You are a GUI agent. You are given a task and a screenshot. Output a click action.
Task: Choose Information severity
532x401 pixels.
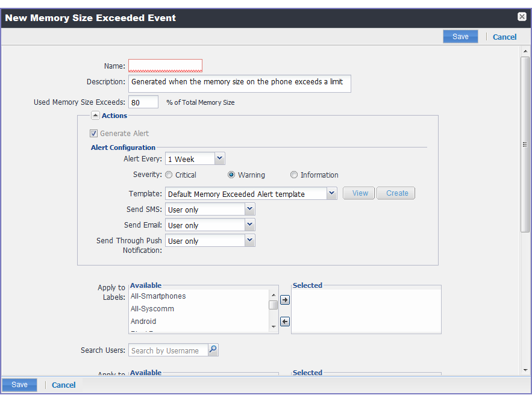click(x=294, y=175)
